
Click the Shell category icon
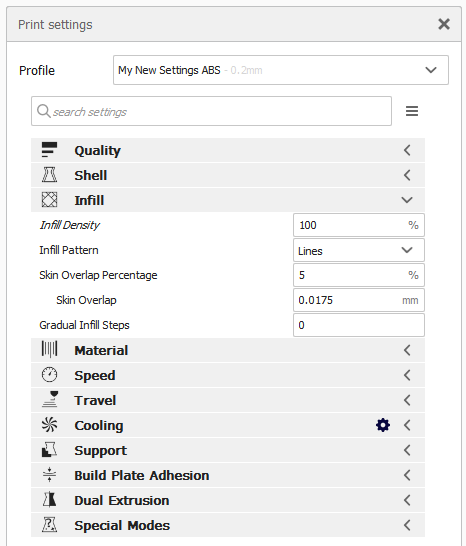49,175
